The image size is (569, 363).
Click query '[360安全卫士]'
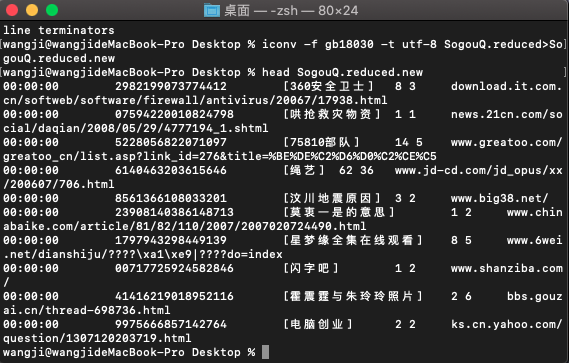(x=328, y=86)
